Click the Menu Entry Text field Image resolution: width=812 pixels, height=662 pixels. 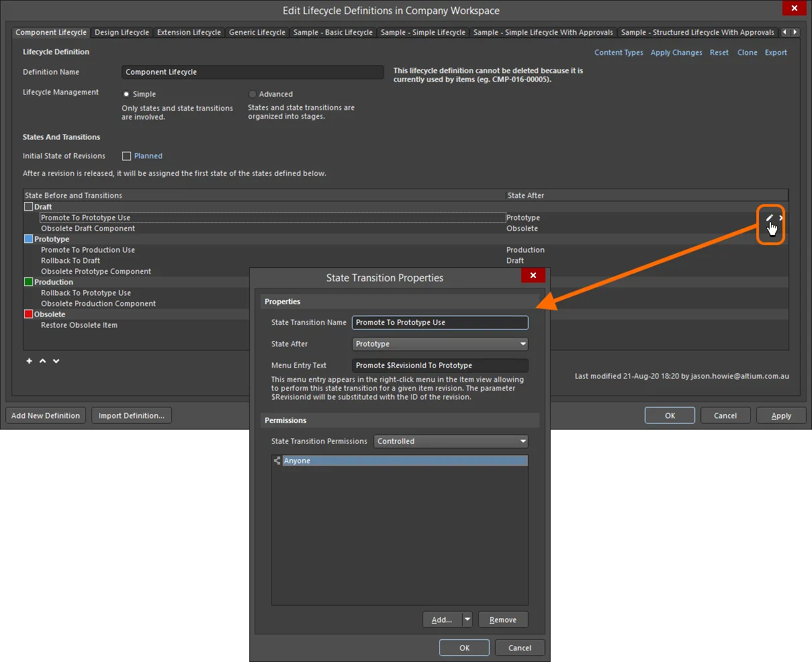[440, 365]
